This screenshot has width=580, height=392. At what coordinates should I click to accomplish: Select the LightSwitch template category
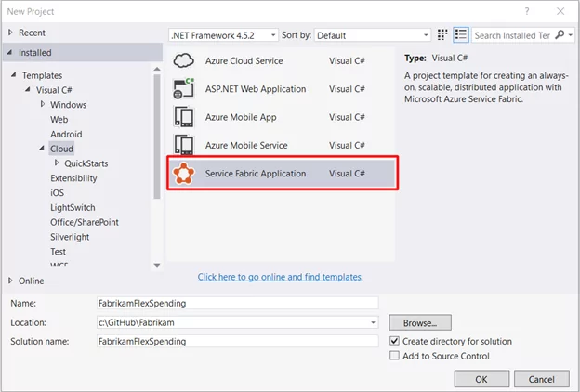72,207
